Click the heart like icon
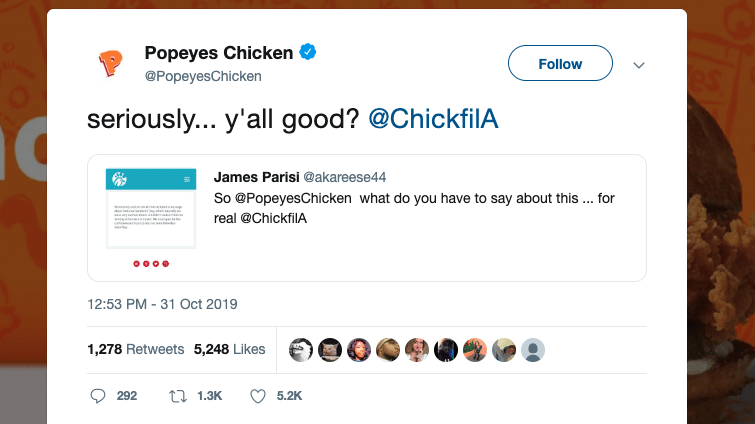755x424 pixels. click(258, 396)
